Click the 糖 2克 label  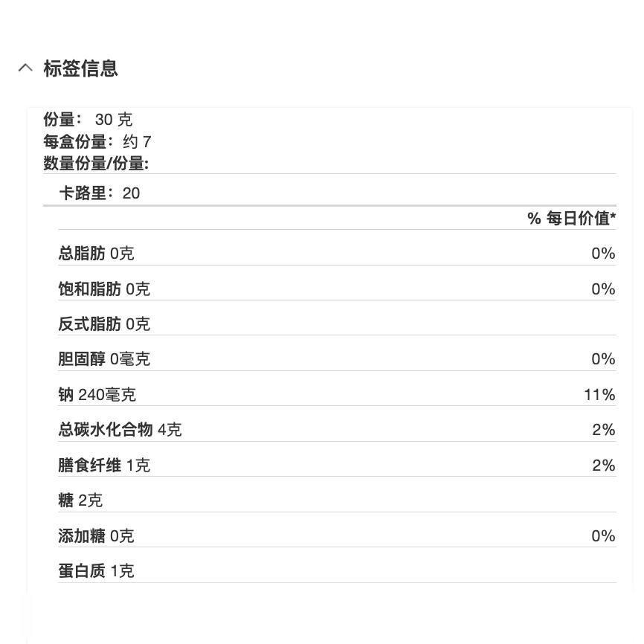[80, 500]
